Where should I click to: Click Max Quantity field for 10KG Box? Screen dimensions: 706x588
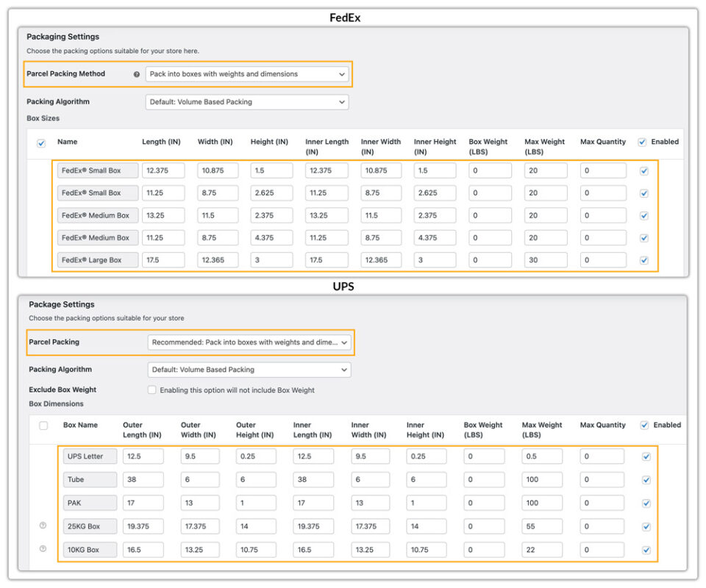602,550
